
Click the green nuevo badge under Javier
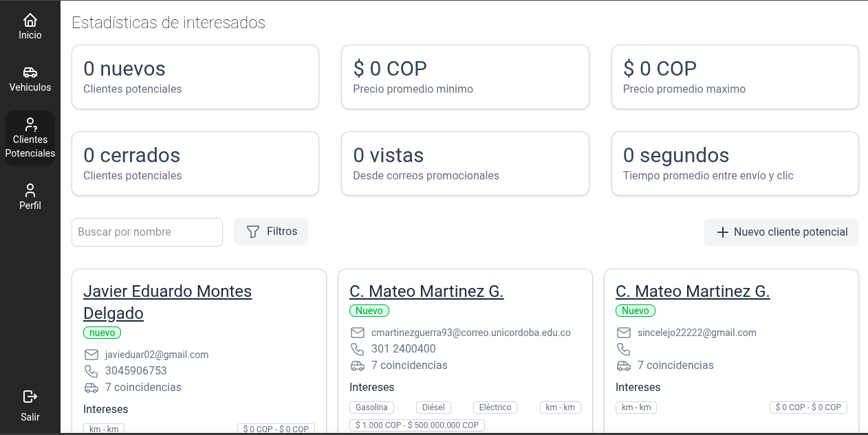click(x=102, y=333)
